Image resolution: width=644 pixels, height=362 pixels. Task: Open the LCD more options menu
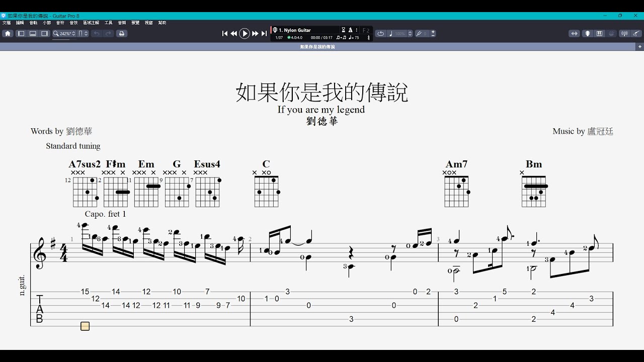click(x=356, y=30)
